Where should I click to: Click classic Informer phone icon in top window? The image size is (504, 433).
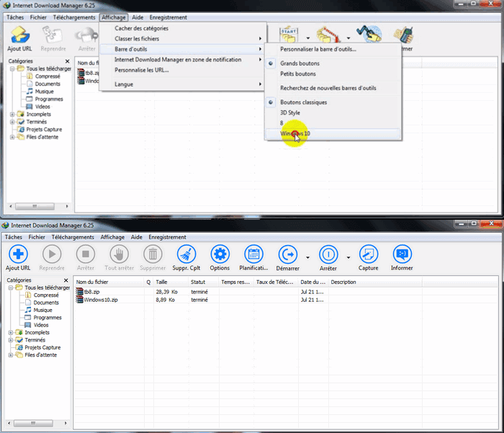pyautogui.click(x=404, y=35)
